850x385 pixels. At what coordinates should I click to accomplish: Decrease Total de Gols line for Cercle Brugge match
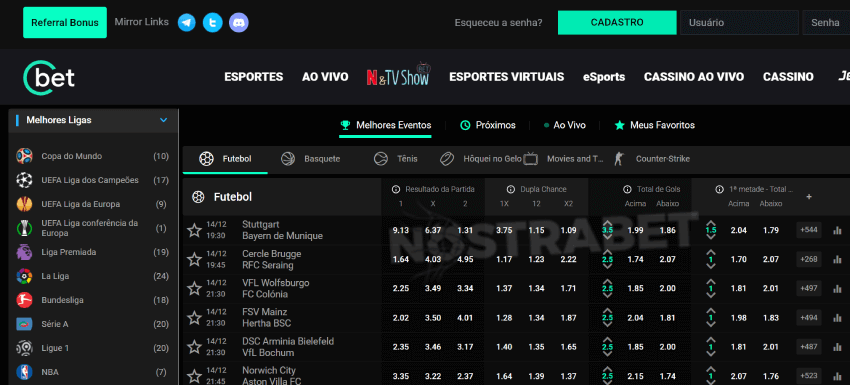(607, 267)
